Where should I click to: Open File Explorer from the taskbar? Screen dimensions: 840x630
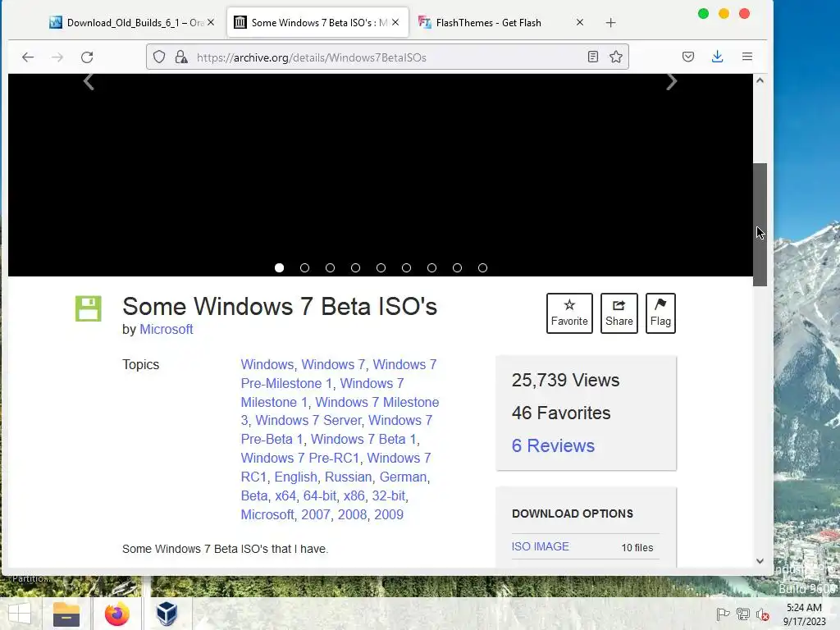coord(66,614)
